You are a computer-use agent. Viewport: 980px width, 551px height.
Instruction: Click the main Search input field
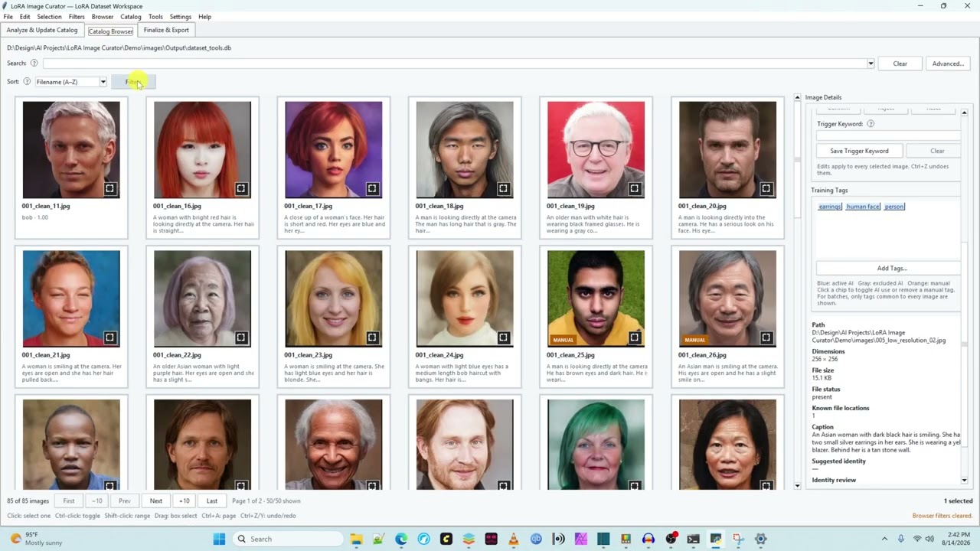pos(454,64)
